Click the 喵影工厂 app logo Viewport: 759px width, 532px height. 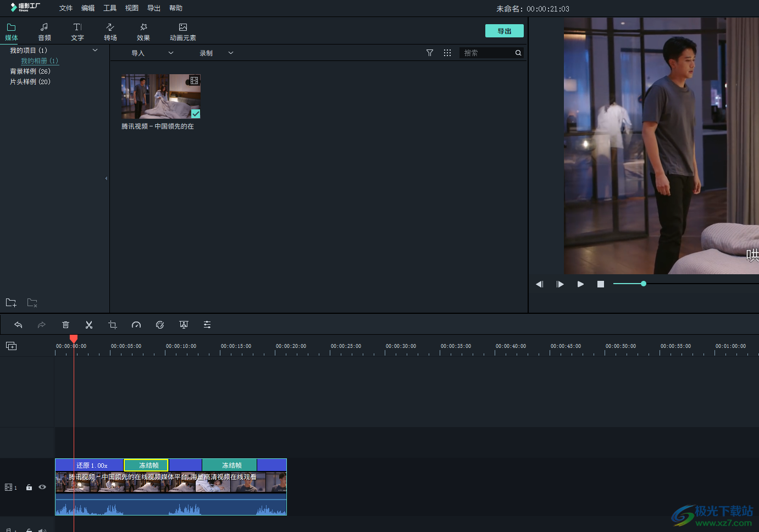[25, 7]
